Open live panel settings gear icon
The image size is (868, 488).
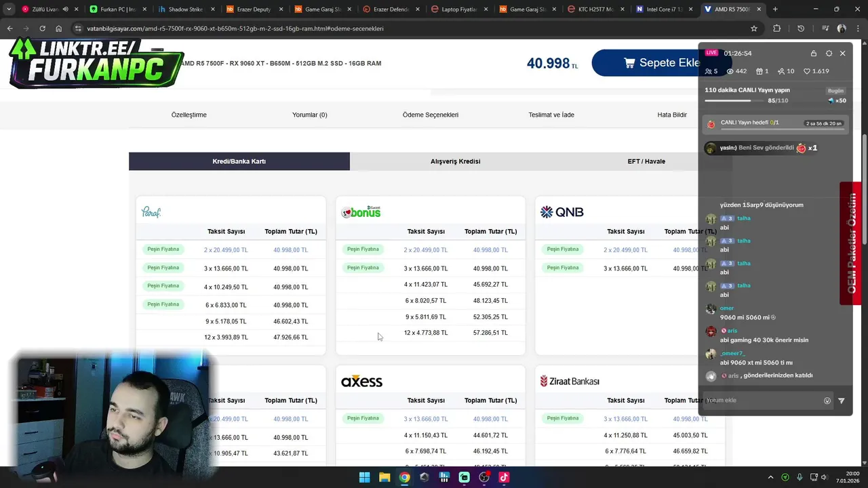coord(829,53)
